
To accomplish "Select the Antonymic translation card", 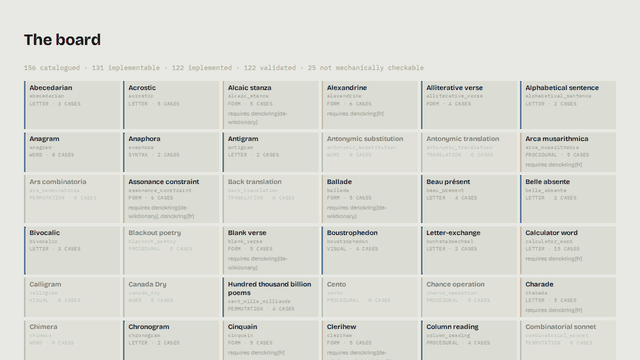I will click(x=469, y=152).
